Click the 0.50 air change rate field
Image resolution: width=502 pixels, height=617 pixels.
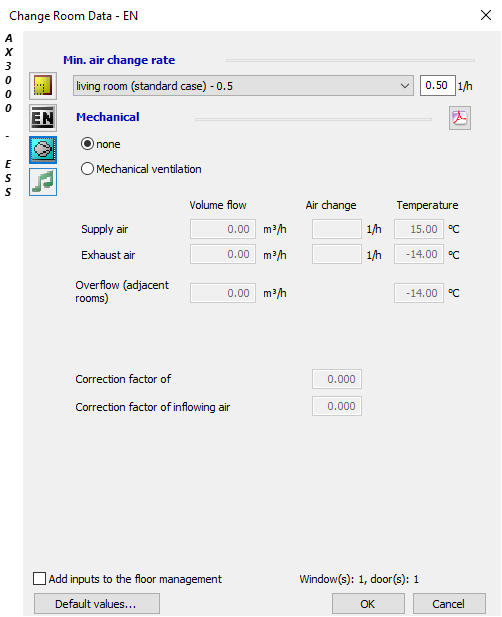click(x=437, y=85)
